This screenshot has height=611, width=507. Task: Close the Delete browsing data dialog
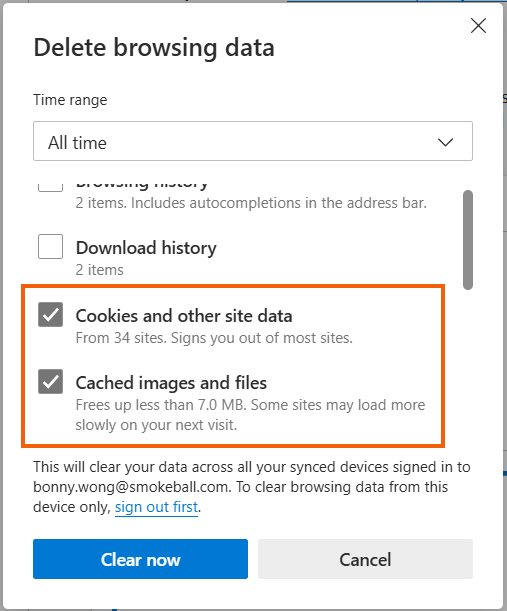point(478,26)
